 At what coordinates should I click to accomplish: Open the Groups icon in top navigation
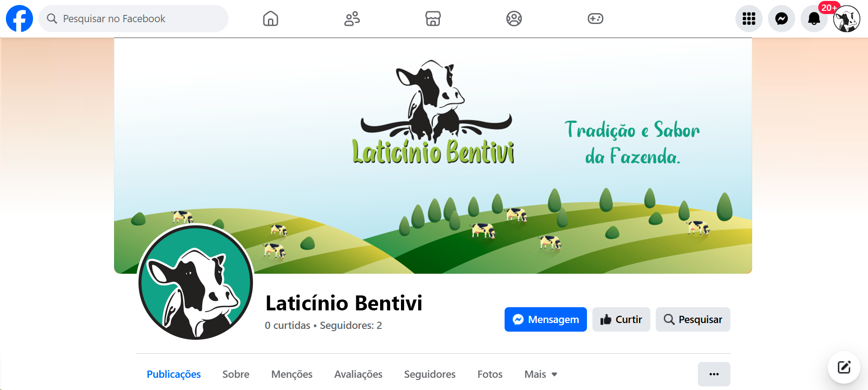[x=514, y=19]
